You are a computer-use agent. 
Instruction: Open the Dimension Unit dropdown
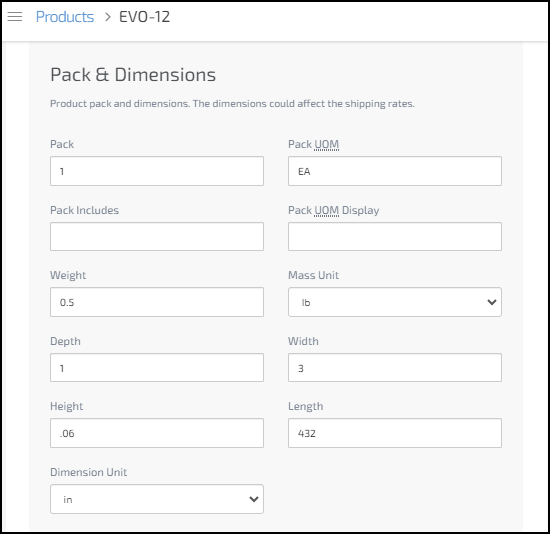(157, 499)
